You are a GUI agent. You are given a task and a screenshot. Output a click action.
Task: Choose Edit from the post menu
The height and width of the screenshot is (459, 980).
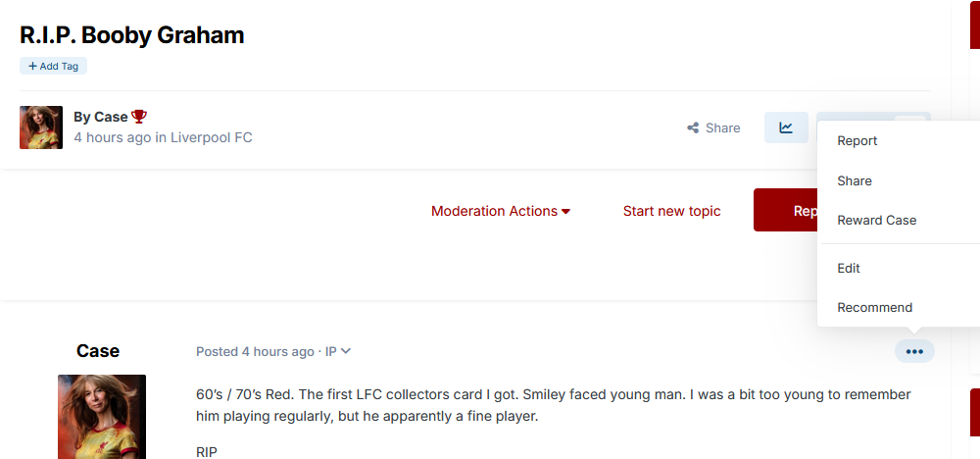pos(849,268)
